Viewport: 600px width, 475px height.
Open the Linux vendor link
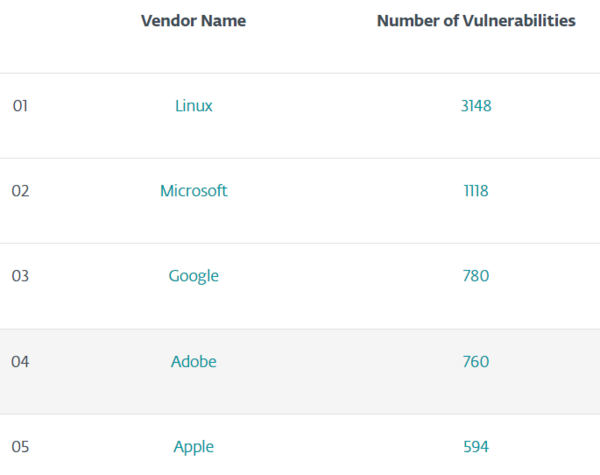(194, 106)
